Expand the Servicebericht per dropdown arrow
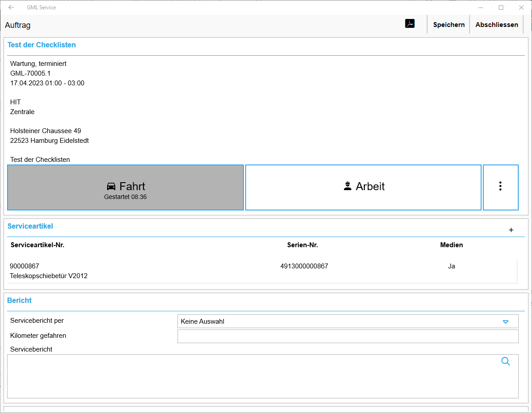Viewport: 532px width, 413px height. click(x=505, y=321)
